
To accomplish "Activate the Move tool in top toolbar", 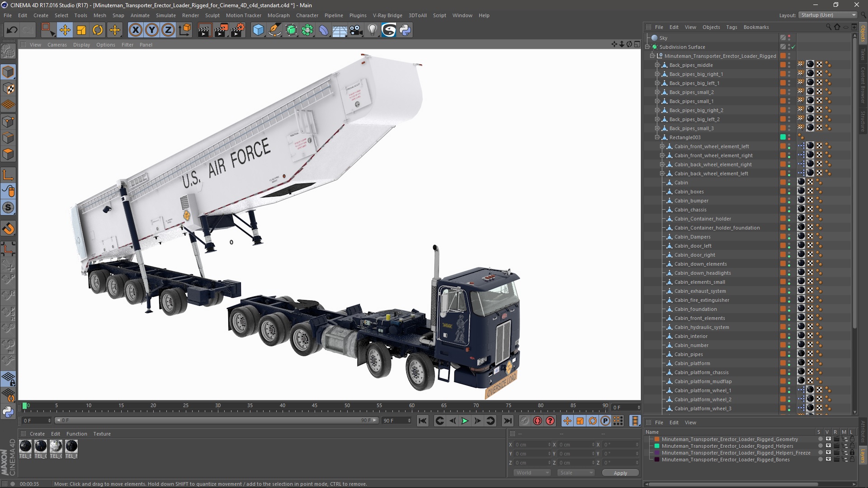I will [x=65, y=30].
